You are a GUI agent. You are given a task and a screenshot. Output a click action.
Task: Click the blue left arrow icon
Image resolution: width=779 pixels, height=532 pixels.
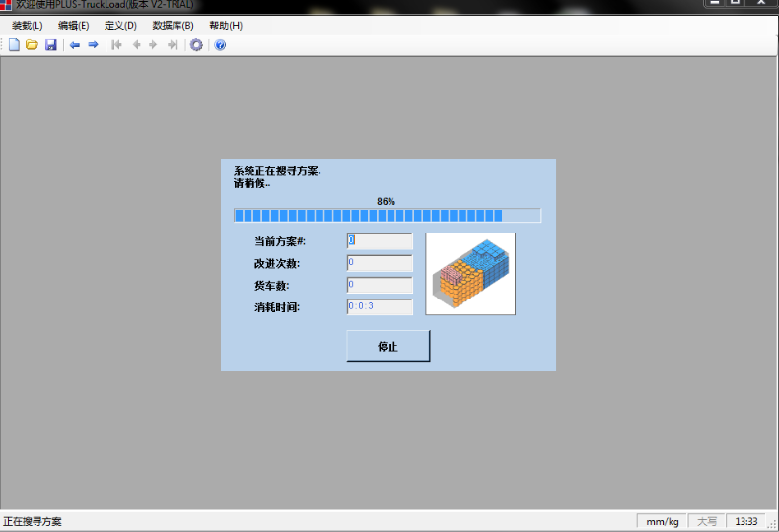click(x=74, y=45)
